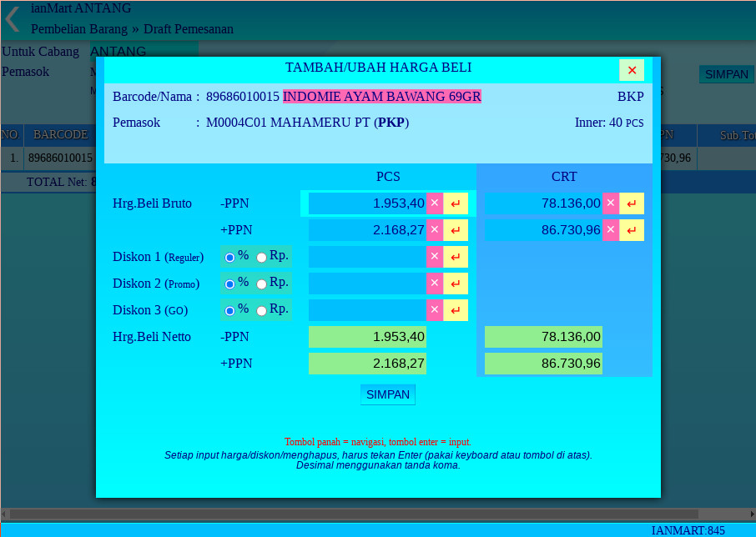Click SIMPAN button on the draft page
This screenshot has width=756, height=537.
coord(726,74)
